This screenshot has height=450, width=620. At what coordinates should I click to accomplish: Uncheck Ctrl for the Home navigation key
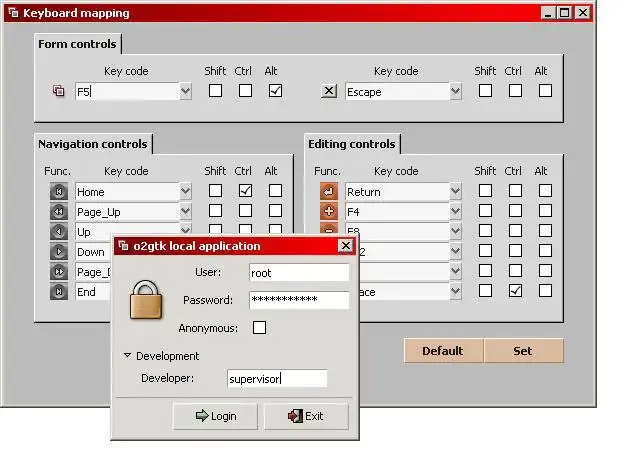(245, 191)
